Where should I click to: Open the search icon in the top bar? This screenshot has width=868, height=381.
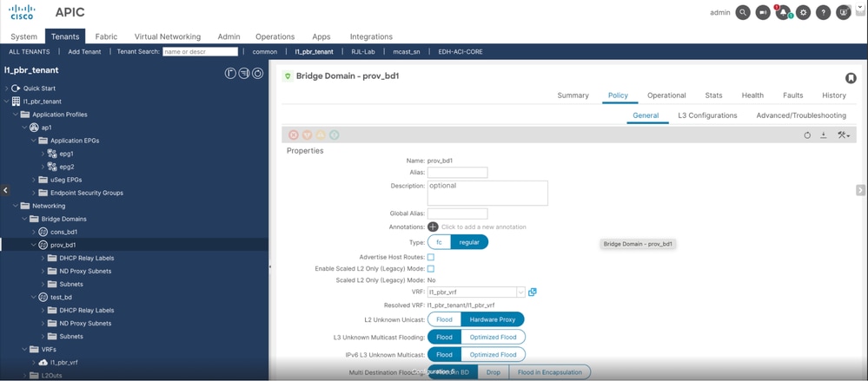point(743,12)
